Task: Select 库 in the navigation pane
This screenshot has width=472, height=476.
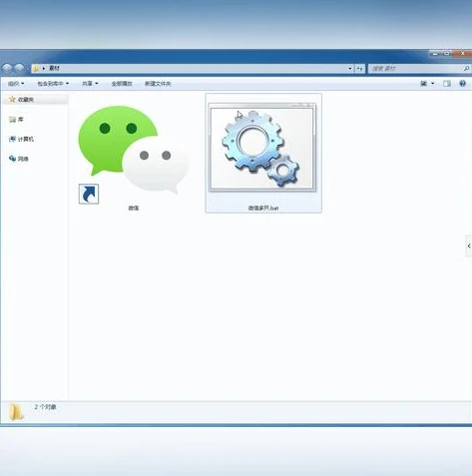Action: tap(21, 119)
